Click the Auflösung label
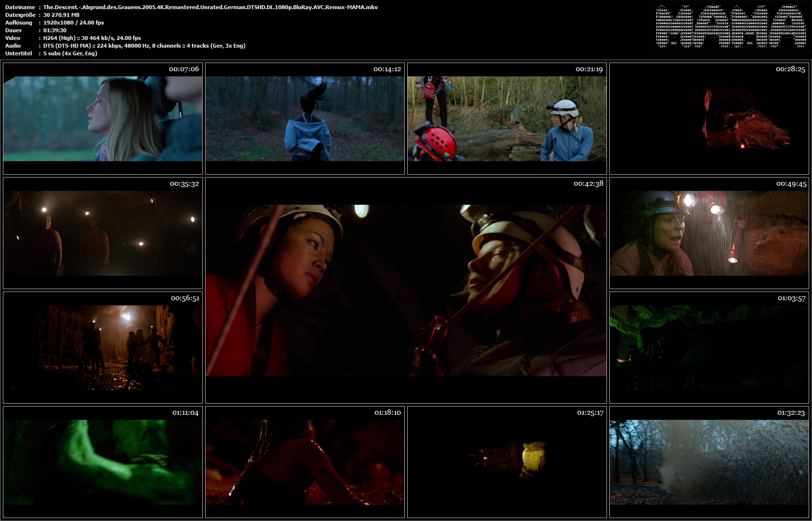The width and height of the screenshot is (812, 521). pos(19,23)
